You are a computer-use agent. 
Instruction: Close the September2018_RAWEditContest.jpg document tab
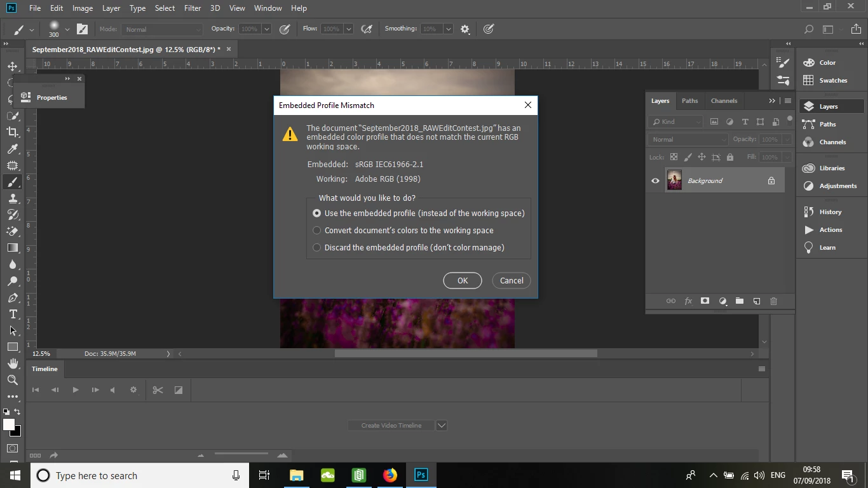click(x=229, y=49)
